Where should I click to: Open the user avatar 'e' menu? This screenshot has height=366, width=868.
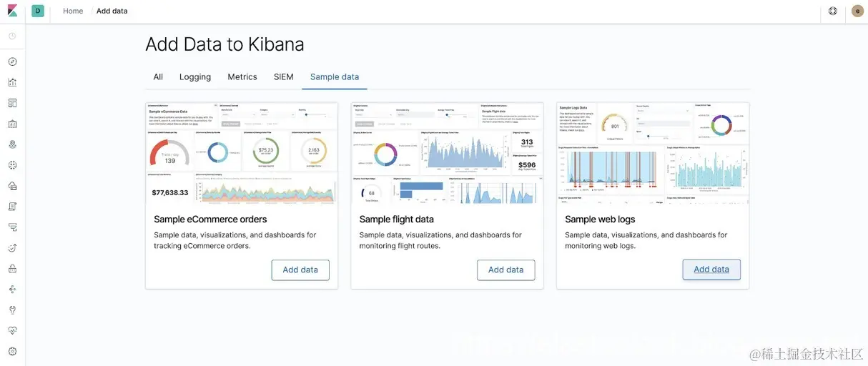857,11
